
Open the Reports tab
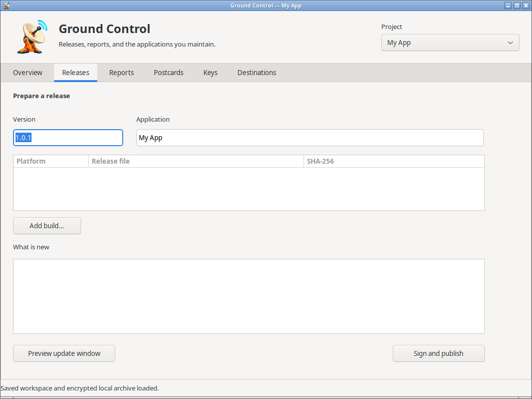click(121, 73)
